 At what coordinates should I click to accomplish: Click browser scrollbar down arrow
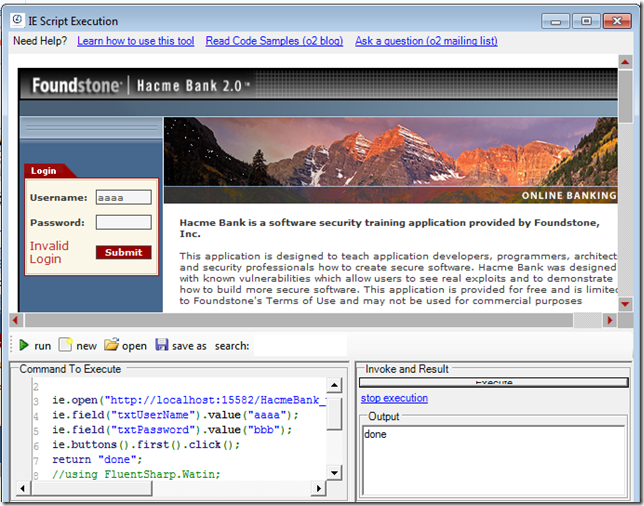tap(625, 304)
